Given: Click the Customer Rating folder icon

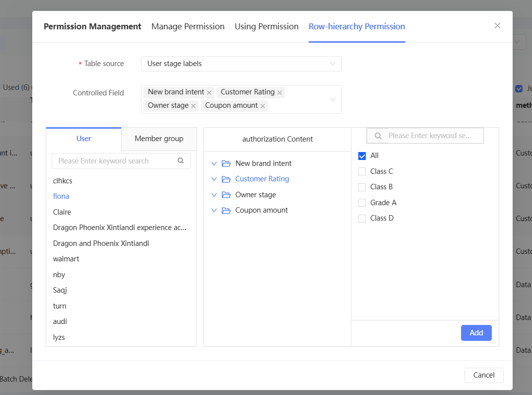Looking at the screenshot, I should coord(226,179).
